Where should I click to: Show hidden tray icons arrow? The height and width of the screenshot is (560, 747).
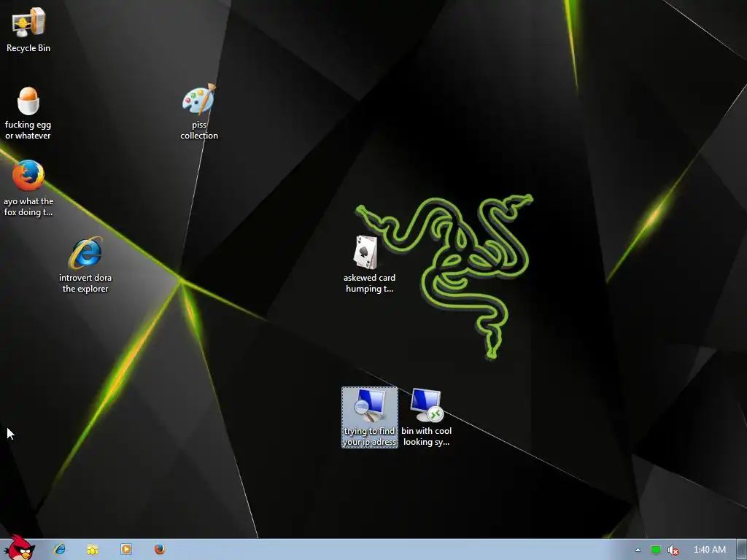(x=638, y=550)
